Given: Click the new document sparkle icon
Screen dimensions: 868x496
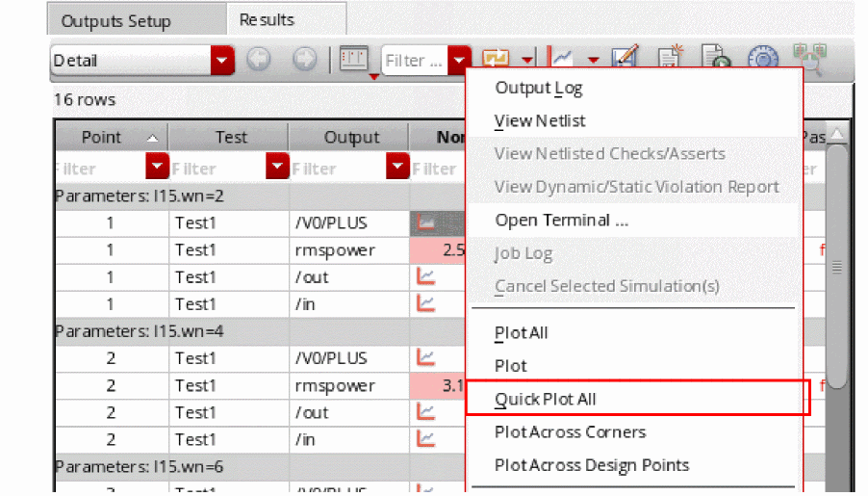Looking at the screenshot, I should (x=671, y=57).
